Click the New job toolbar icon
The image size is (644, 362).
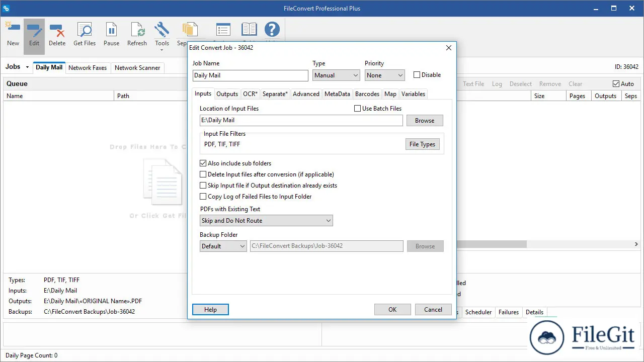click(13, 30)
